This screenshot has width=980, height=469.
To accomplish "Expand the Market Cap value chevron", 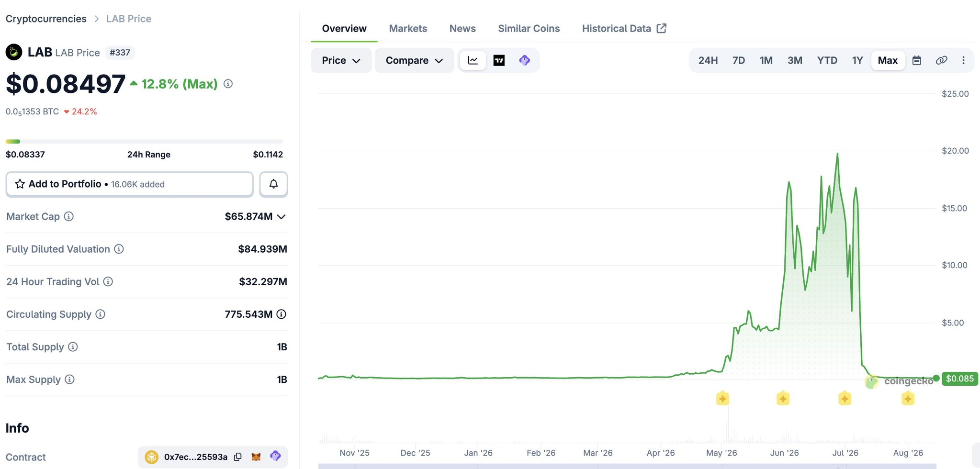I will (x=282, y=217).
